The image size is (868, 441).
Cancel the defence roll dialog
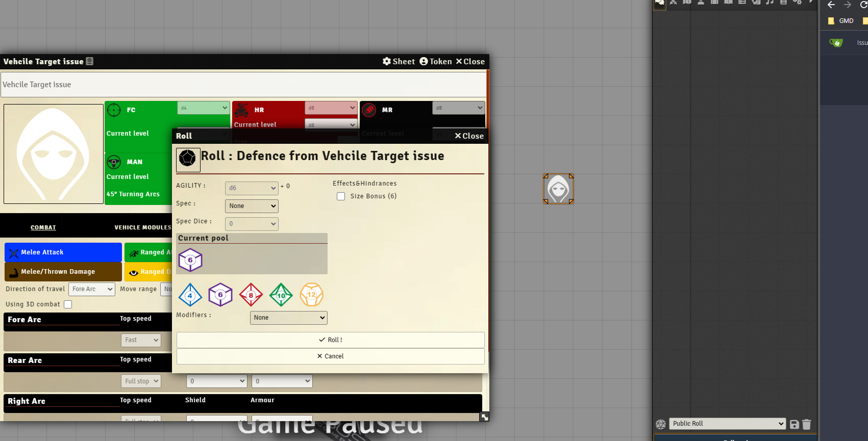330,356
